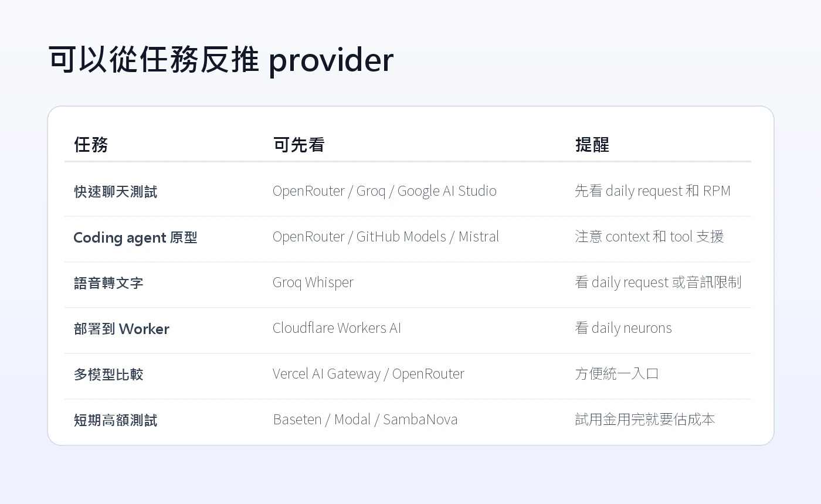Click the slide title 可以從任務反推 provider
Screen dimensions: 821x504
tap(221, 60)
